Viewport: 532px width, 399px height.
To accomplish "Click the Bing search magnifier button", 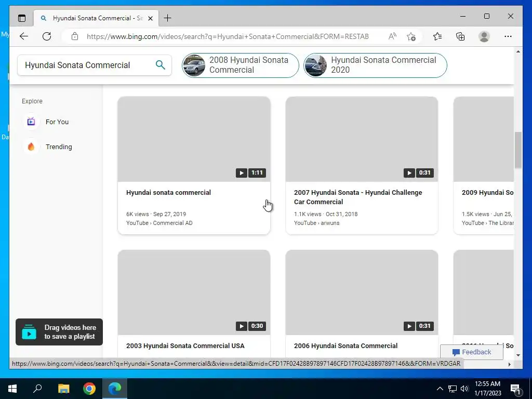I will tap(161, 65).
